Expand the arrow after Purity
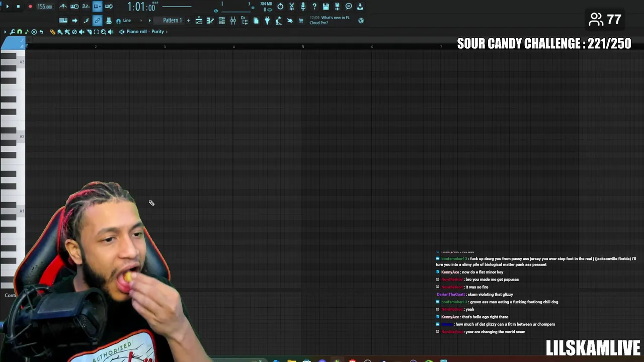 pos(167,32)
